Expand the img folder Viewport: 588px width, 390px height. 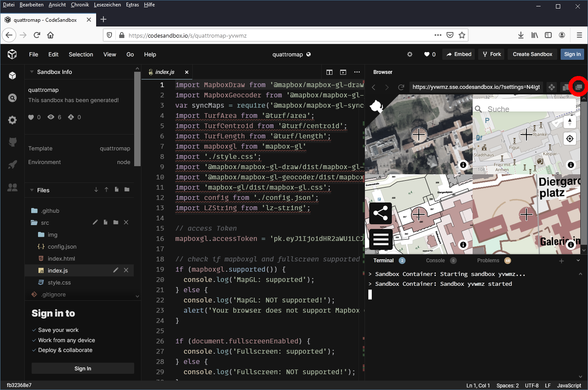[x=47, y=235]
